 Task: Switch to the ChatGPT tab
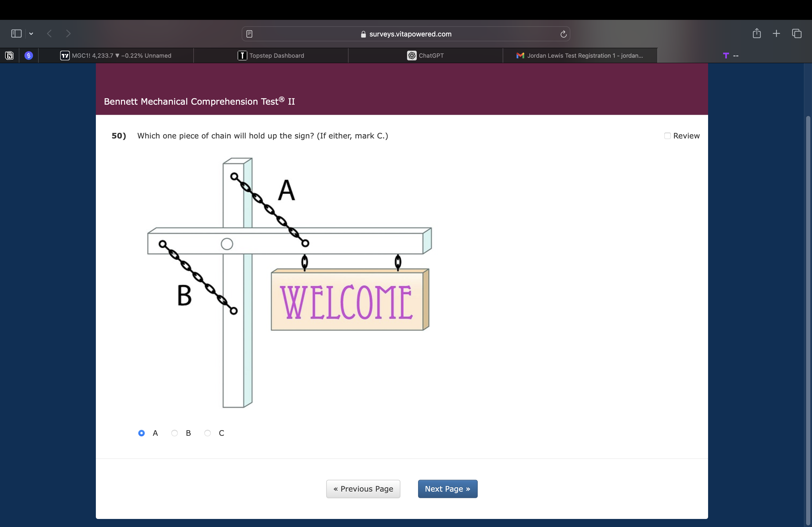pos(425,56)
